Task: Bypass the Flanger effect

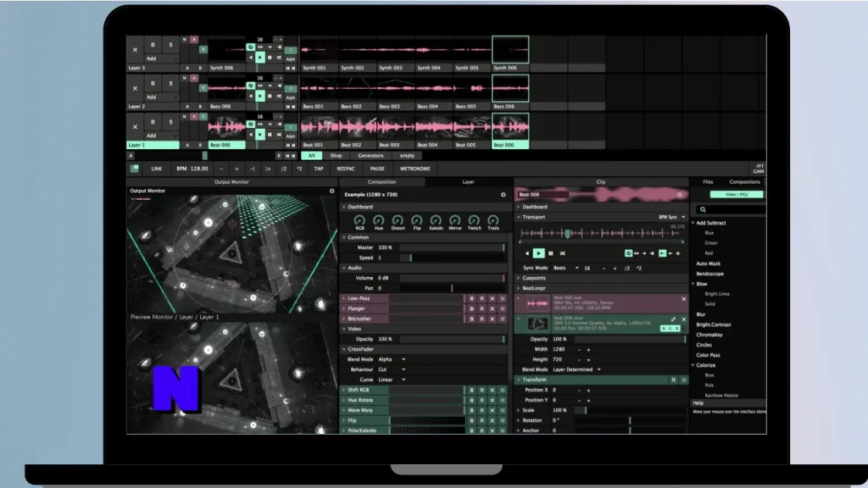Action: [x=471, y=309]
